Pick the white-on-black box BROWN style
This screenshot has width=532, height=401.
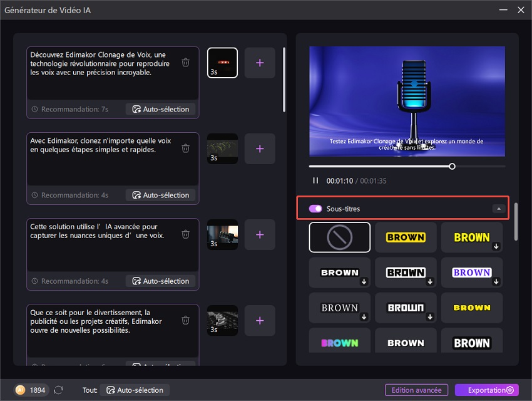tap(472, 341)
